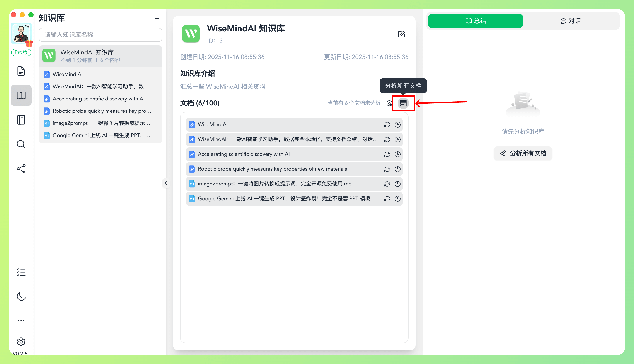Open the notebook panel icon in sidebar

(x=21, y=120)
